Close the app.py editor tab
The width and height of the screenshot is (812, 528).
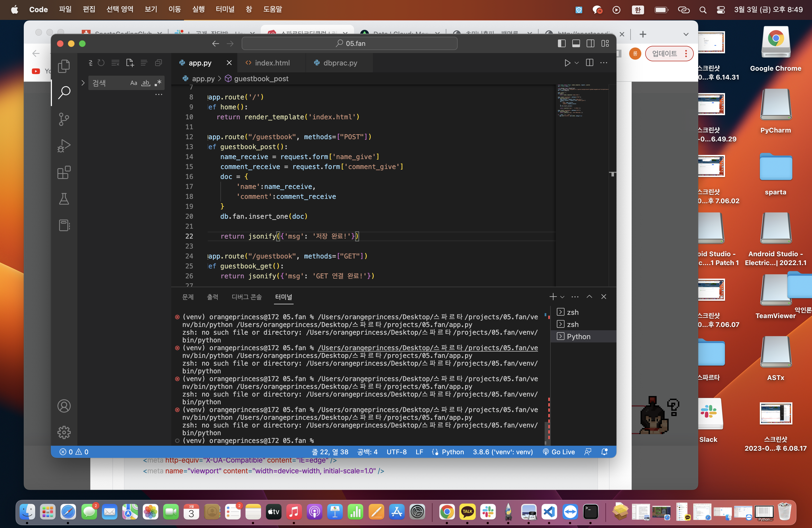tap(229, 63)
